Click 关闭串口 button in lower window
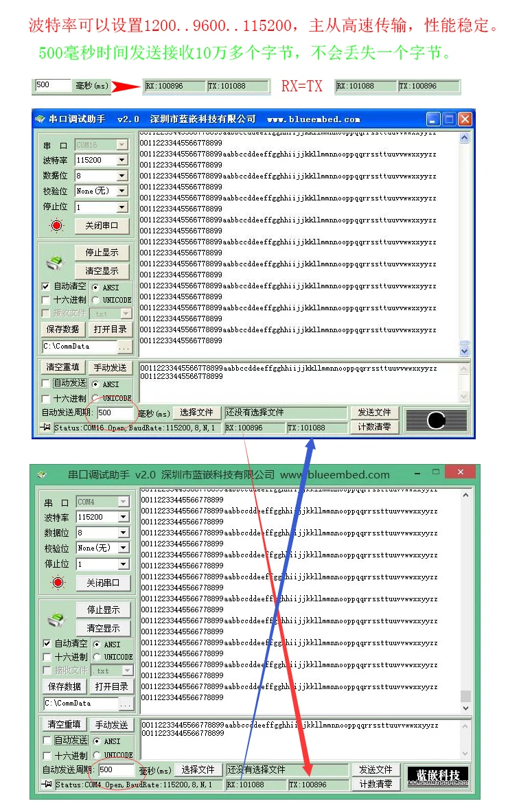Screen dimensions: 508x812 [x=103, y=583]
